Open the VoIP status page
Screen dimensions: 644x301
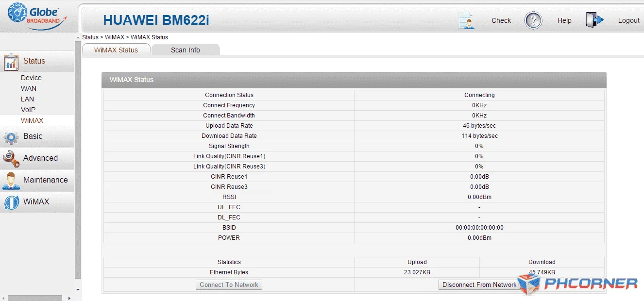(28, 110)
